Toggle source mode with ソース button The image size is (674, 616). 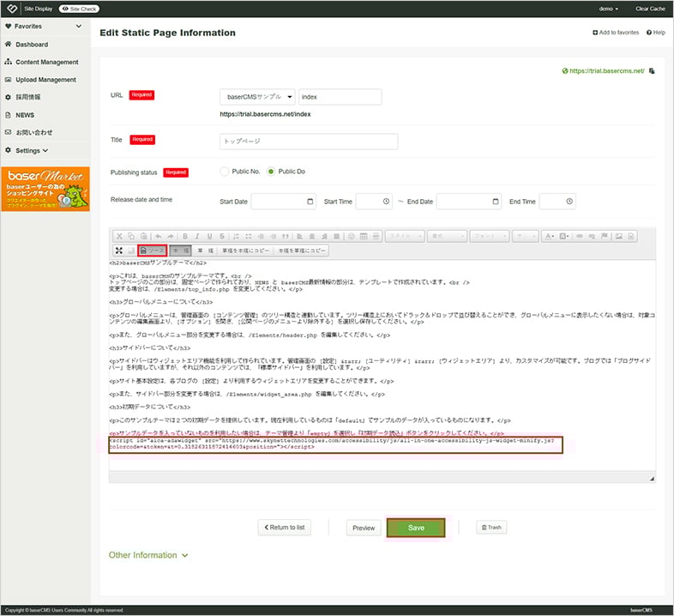[x=153, y=251]
